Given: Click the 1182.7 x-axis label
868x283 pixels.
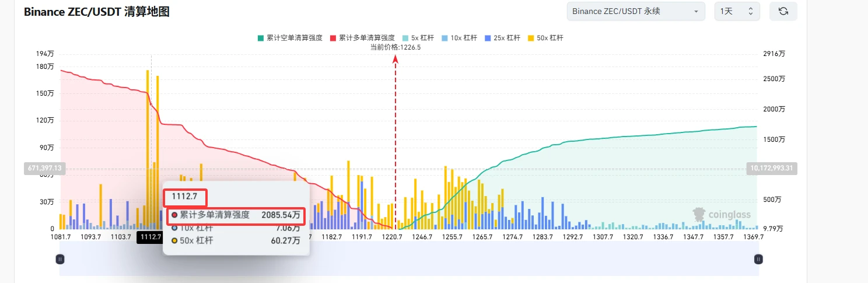Looking at the screenshot, I should click(x=331, y=237).
